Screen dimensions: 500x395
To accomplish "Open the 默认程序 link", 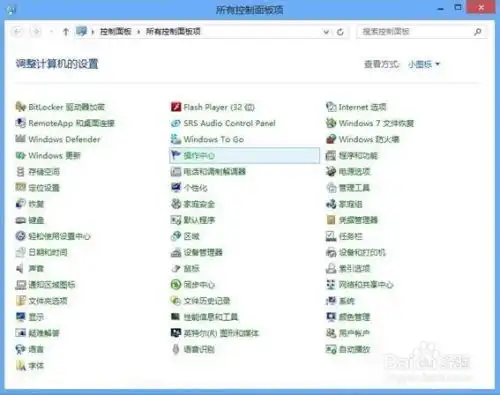I will click(x=199, y=220).
